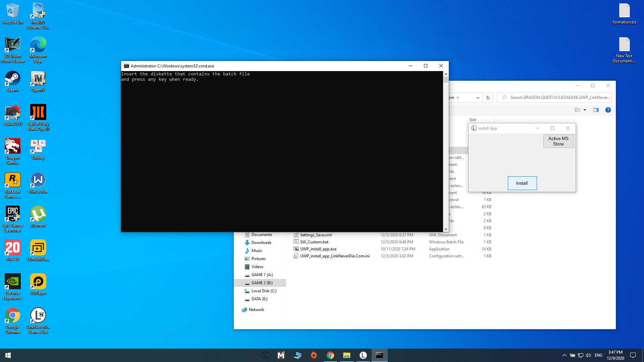
Task: Open the File Explorer taskbar icon
Action: (x=346, y=355)
